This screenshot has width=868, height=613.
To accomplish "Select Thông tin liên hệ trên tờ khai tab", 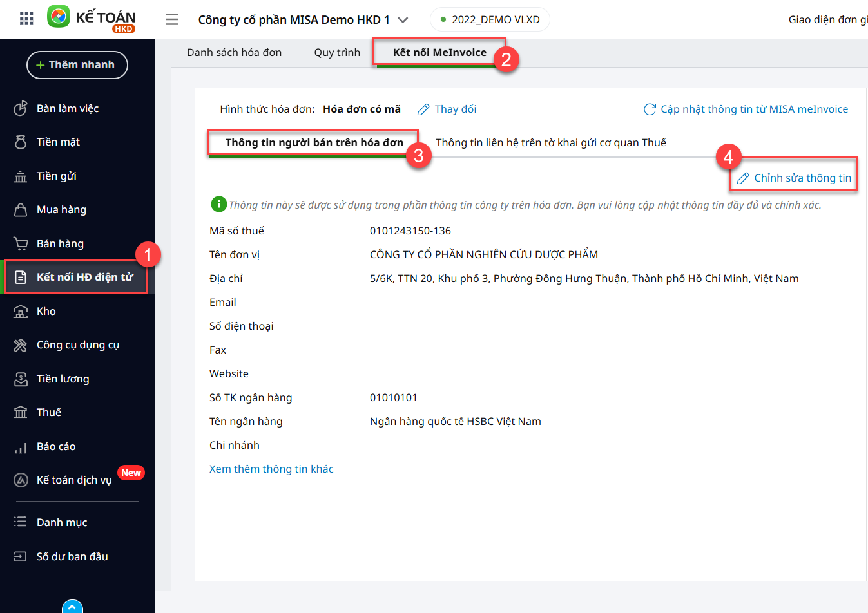I will pos(551,143).
